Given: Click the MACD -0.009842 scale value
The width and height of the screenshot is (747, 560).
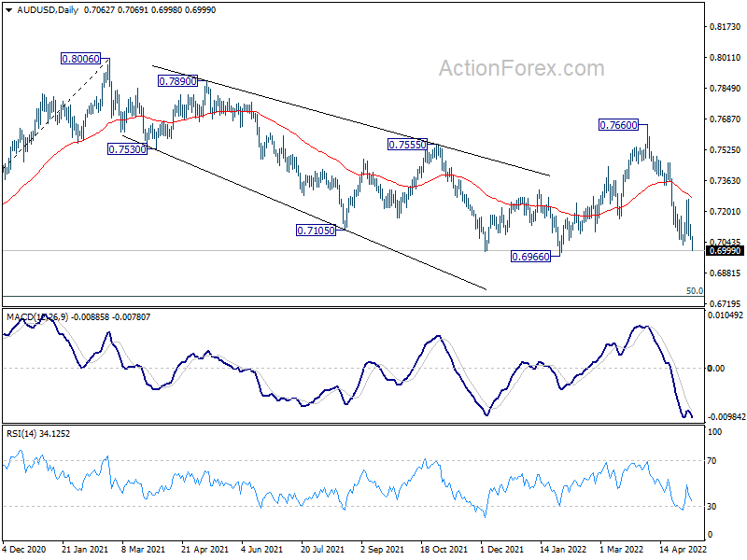Looking at the screenshot, I should (726, 417).
